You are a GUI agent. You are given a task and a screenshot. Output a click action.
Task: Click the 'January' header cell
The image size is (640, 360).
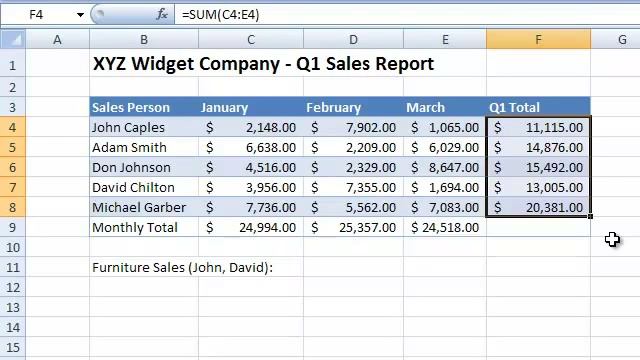click(x=251, y=107)
